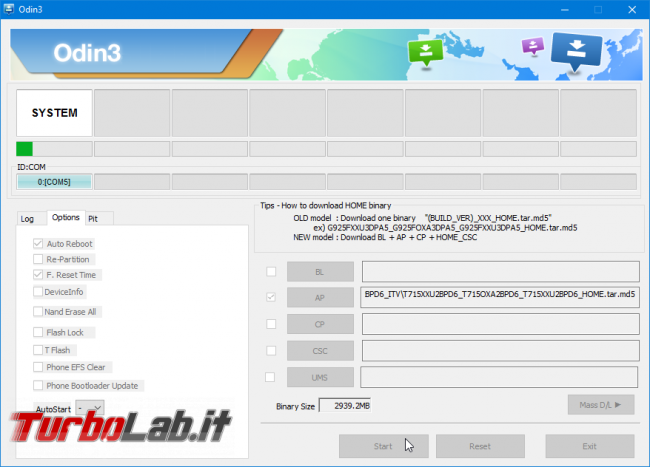Click the SYSTEM status box
The image size is (650, 467).
point(54,113)
